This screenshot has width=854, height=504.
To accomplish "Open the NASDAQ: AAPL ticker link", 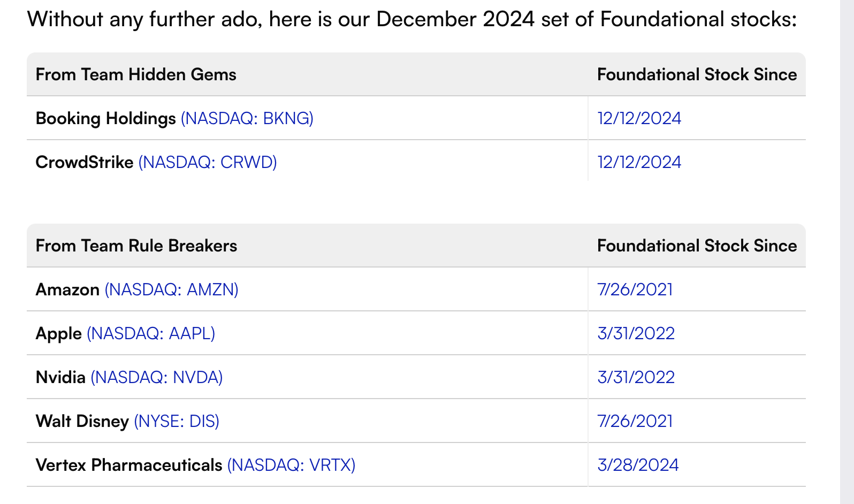I will (151, 333).
